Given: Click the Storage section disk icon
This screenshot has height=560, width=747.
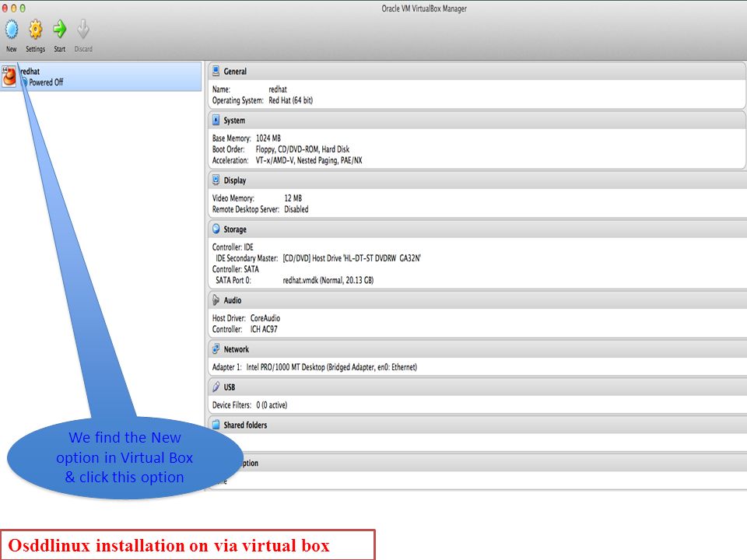Looking at the screenshot, I should point(216,229).
